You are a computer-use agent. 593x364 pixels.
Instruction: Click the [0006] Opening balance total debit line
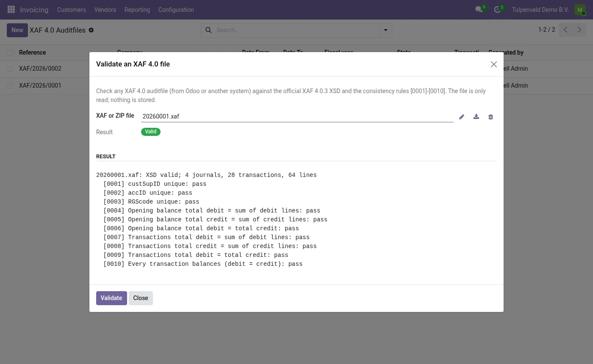[x=201, y=229]
